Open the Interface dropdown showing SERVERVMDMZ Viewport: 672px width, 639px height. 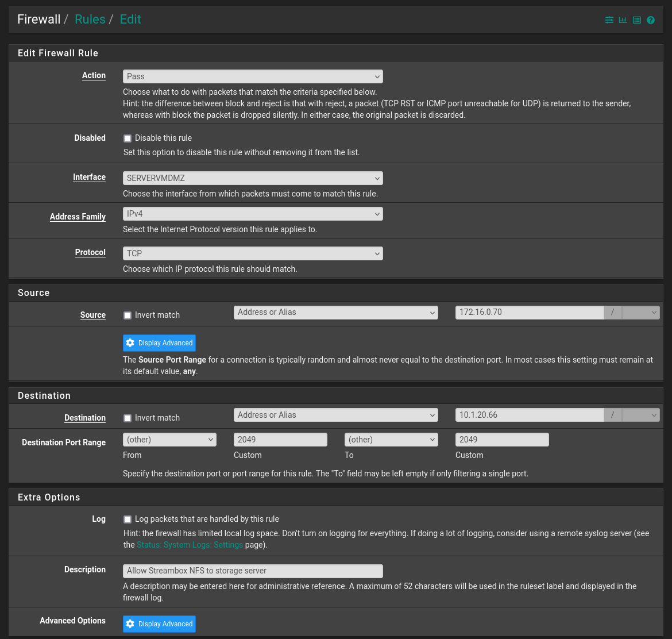click(x=253, y=178)
